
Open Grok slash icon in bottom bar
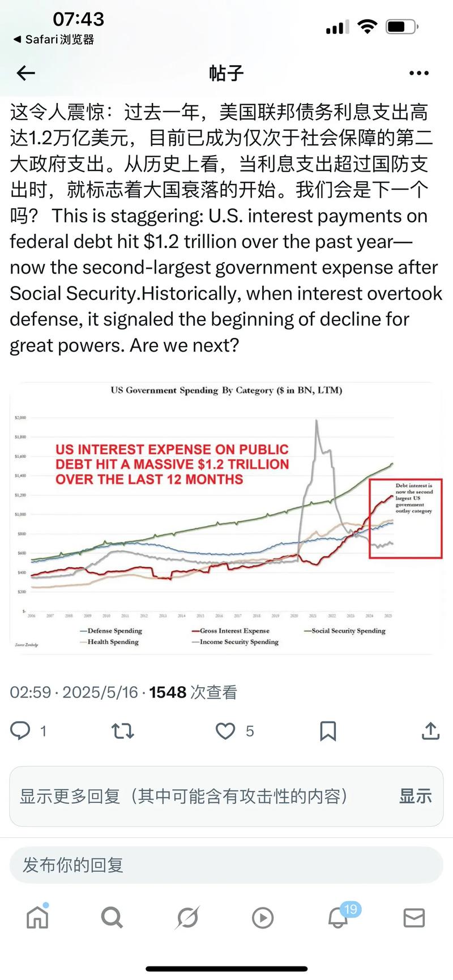[x=187, y=918]
